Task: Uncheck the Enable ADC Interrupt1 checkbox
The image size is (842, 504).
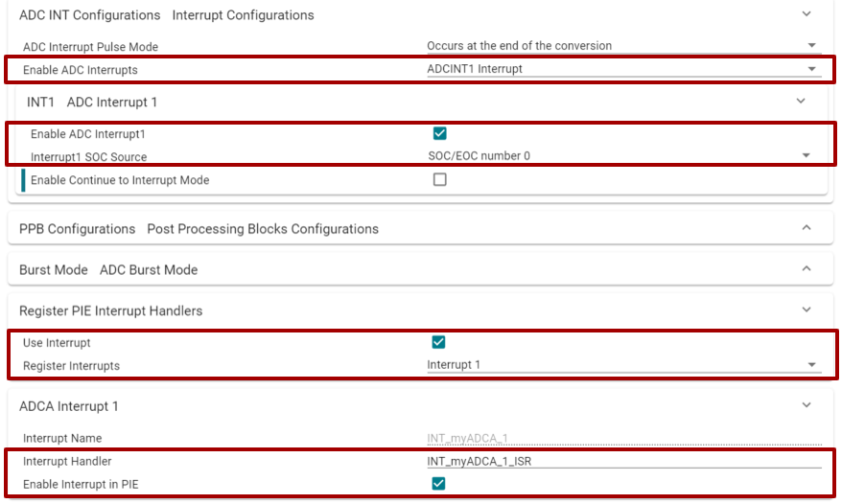Action: point(440,133)
